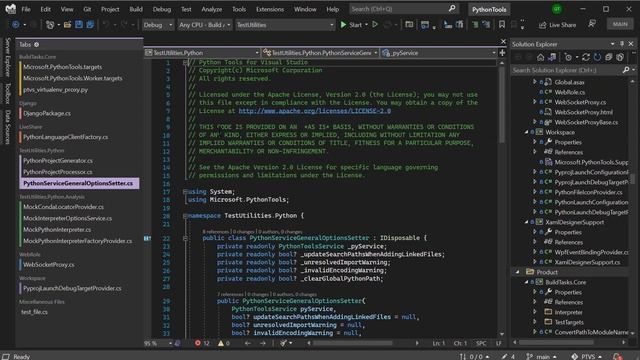The height and width of the screenshot is (360, 640).
Task: Click the Solution Explorer Home icon
Action: click(540, 57)
